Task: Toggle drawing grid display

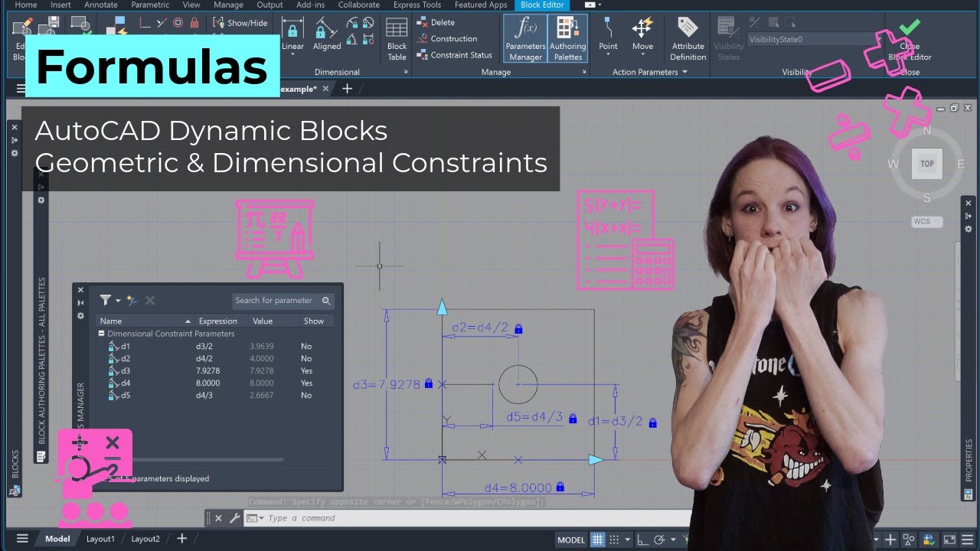Action: point(598,540)
